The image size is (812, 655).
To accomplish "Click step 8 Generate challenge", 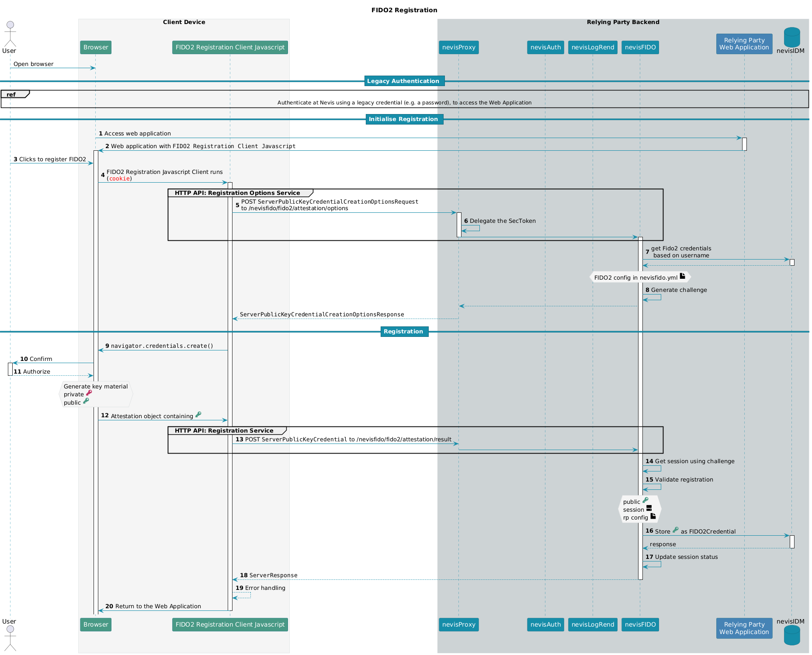I will [x=676, y=290].
